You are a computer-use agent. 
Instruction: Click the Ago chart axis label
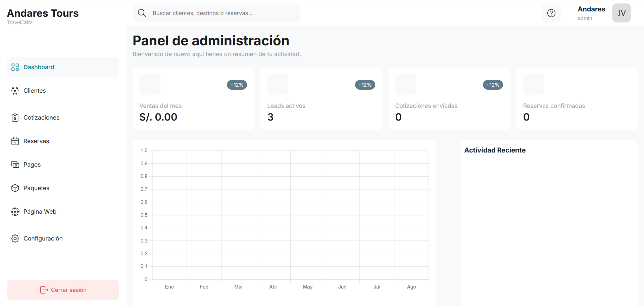[x=411, y=287]
